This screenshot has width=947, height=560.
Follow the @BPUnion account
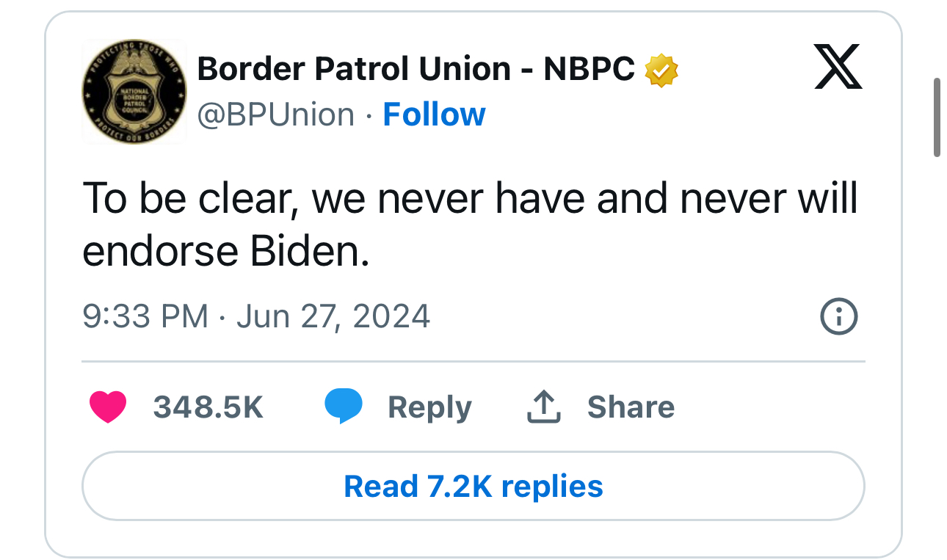434,114
